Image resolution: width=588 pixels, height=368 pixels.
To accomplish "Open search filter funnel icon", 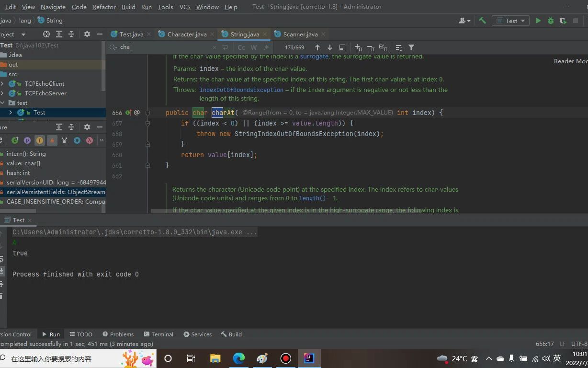I will tap(411, 47).
